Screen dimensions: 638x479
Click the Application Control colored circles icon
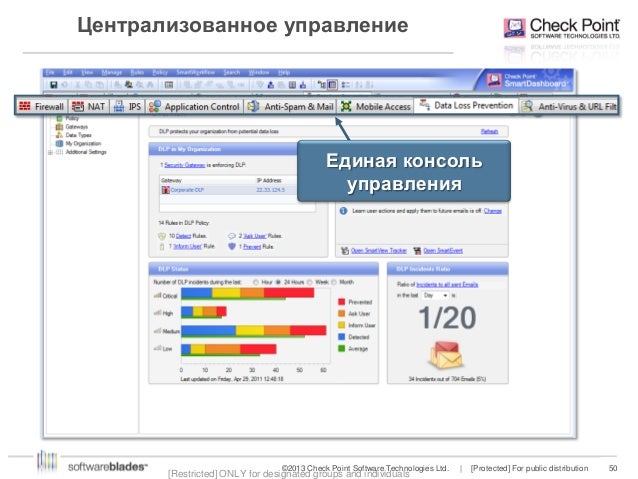[x=155, y=106]
